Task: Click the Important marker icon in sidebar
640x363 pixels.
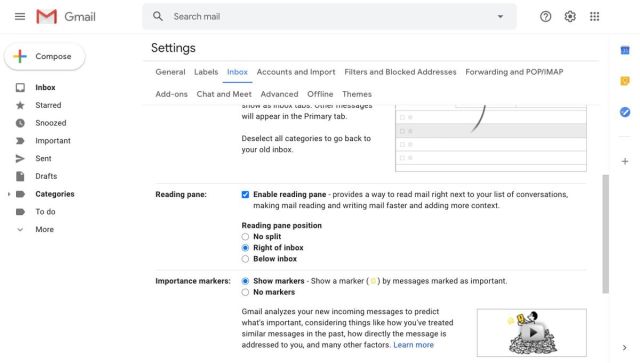Action: pos(20,141)
